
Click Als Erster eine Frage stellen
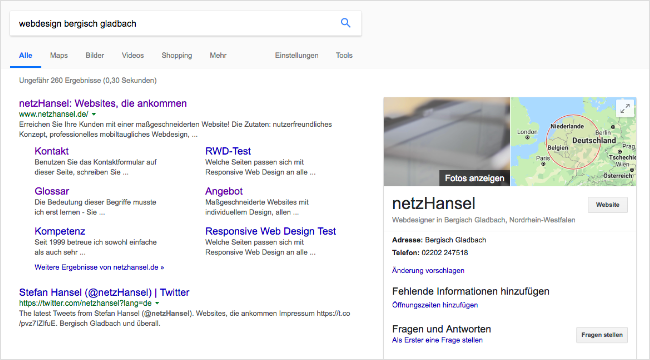click(437, 340)
